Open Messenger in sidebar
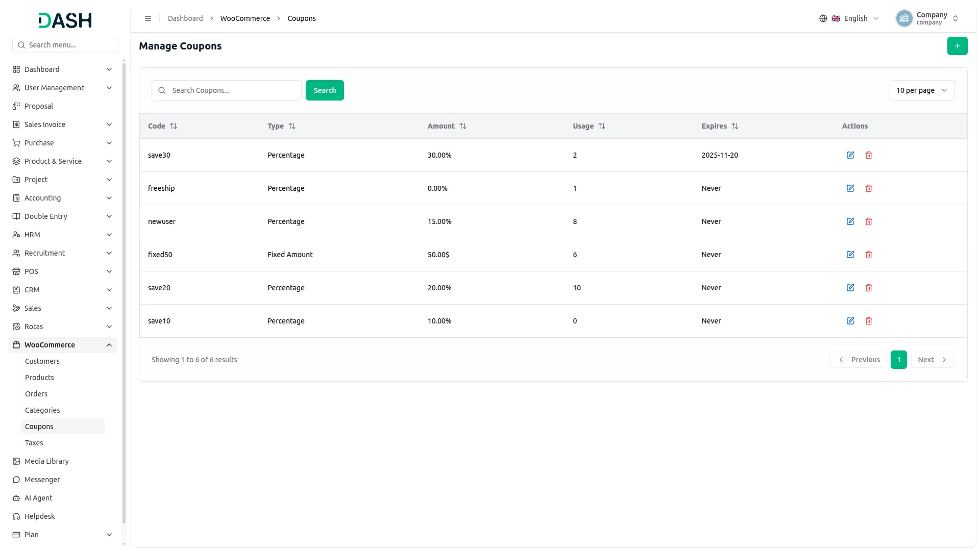 [42, 480]
